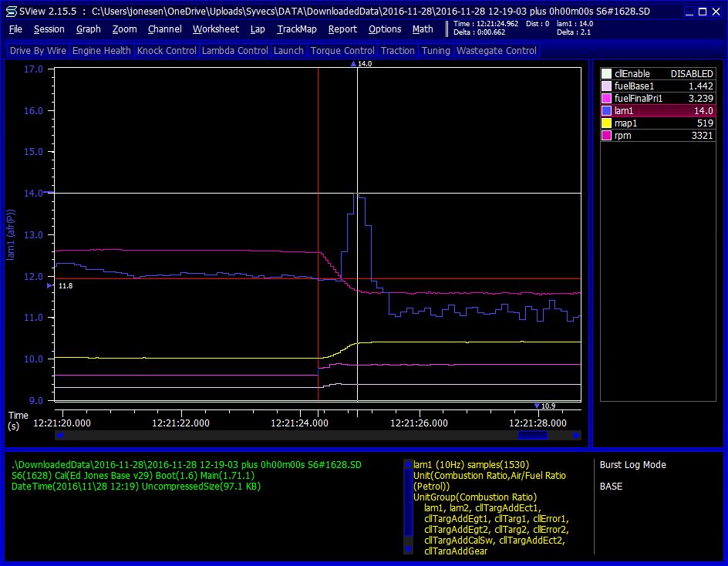728x566 pixels.
Task: Click the left arrow of the time scrollbar
Action: (59, 436)
